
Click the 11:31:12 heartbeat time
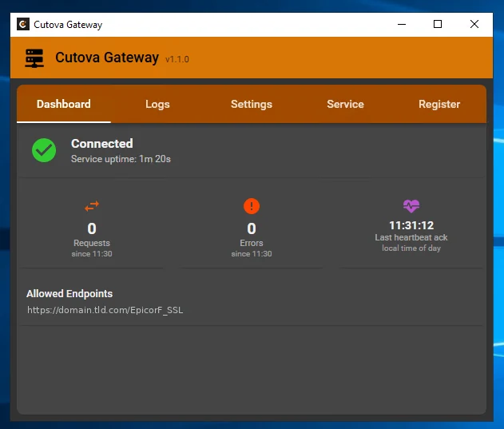pos(411,225)
